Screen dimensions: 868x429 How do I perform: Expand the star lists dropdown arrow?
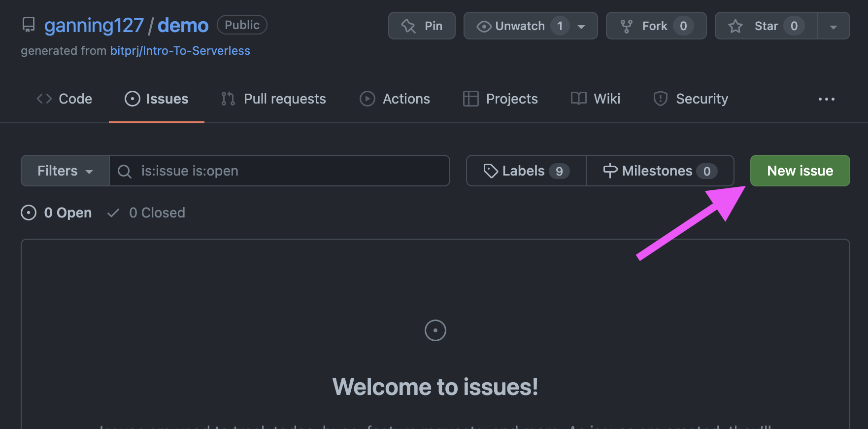[834, 26]
